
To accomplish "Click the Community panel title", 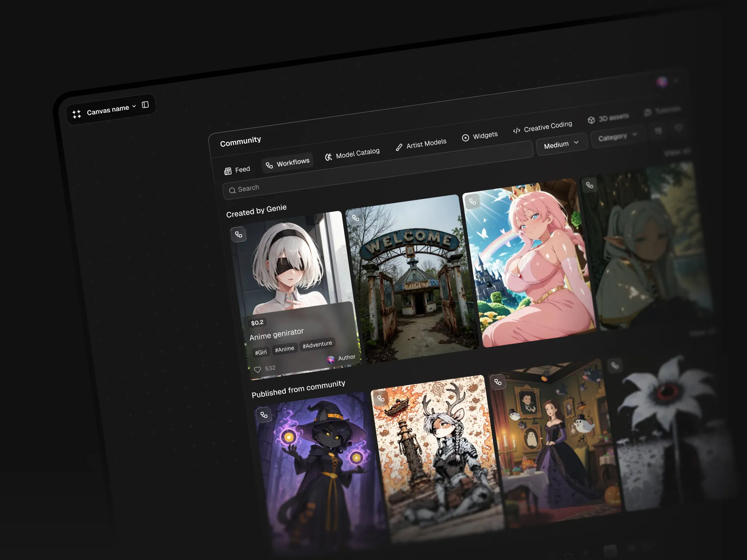I will point(240,142).
